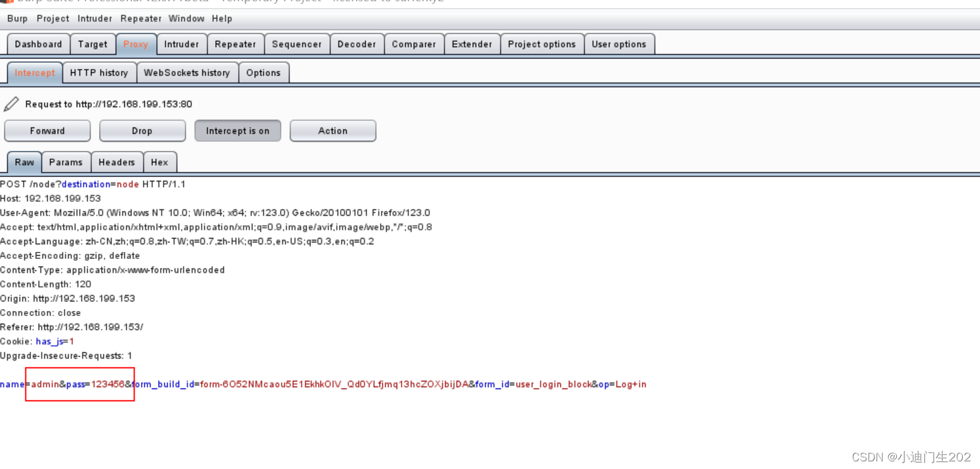Click the Accept: text/html header line
The image size is (980, 469).
pyautogui.click(x=216, y=227)
